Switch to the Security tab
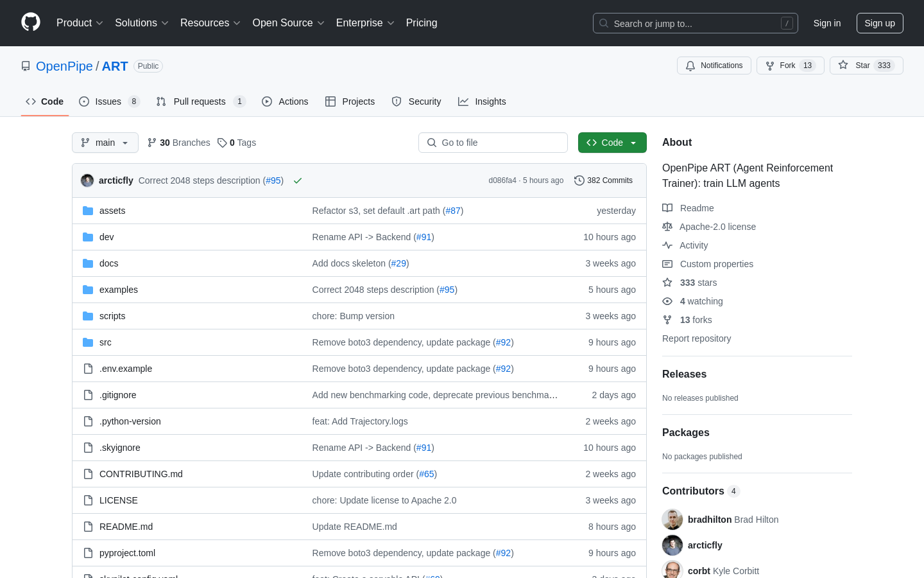Image resolution: width=924 pixels, height=578 pixels. tap(416, 101)
